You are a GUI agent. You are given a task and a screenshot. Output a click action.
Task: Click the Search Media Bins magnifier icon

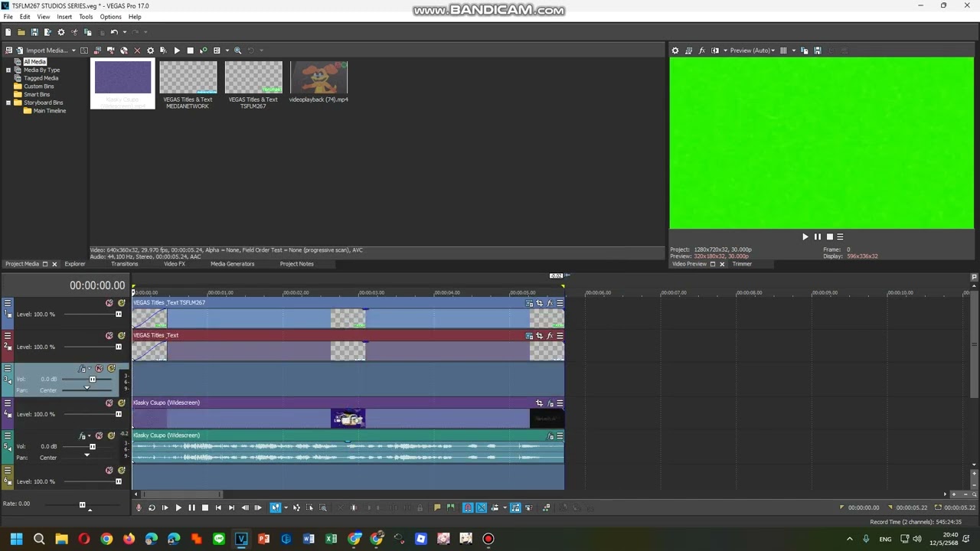click(238, 51)
